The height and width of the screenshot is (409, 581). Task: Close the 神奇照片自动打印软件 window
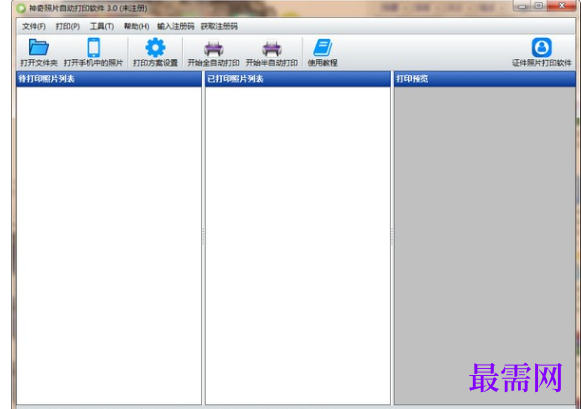tap(561, 6)
